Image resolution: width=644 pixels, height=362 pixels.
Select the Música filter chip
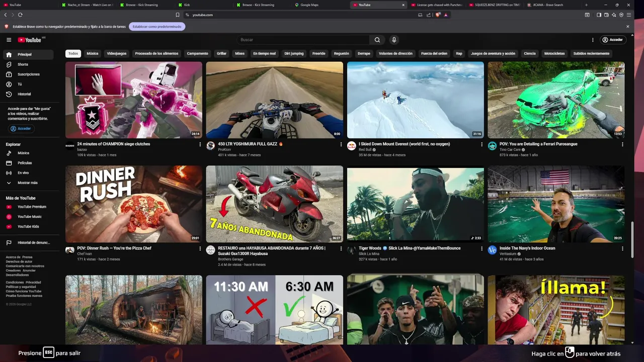[x=93, y=53]
